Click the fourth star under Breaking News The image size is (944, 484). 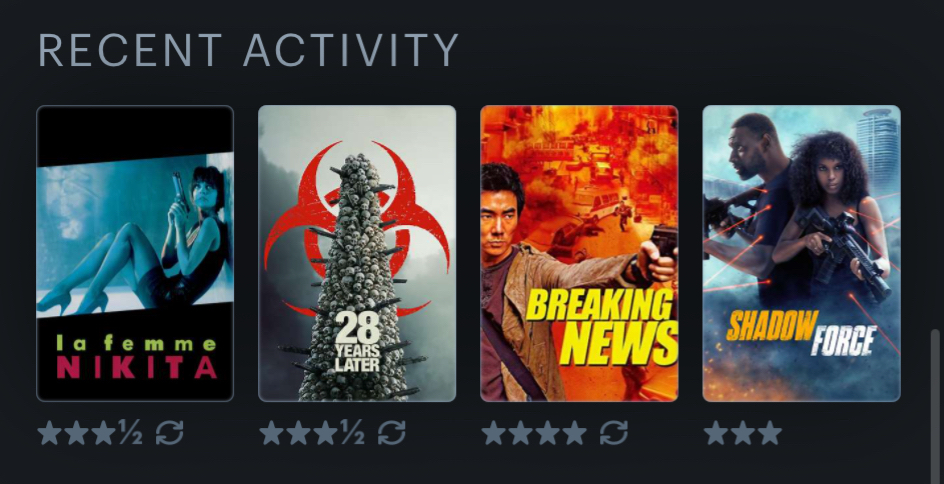tap(575, 433)
